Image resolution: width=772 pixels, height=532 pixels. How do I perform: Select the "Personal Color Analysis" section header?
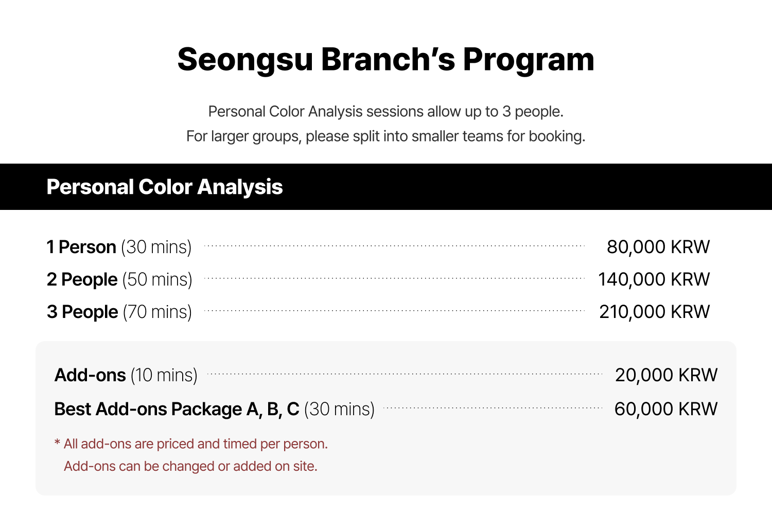point(165,187)
